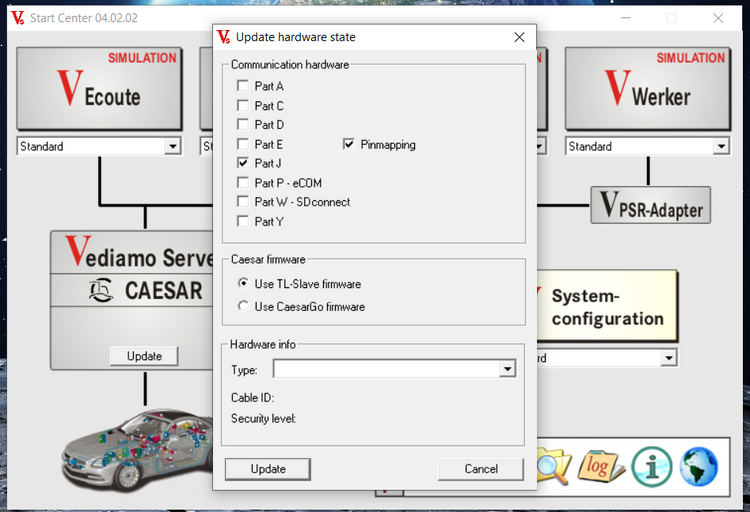Click Update under Vediamo Server
This screenshot has width=750, height=512.
[144, 356]
